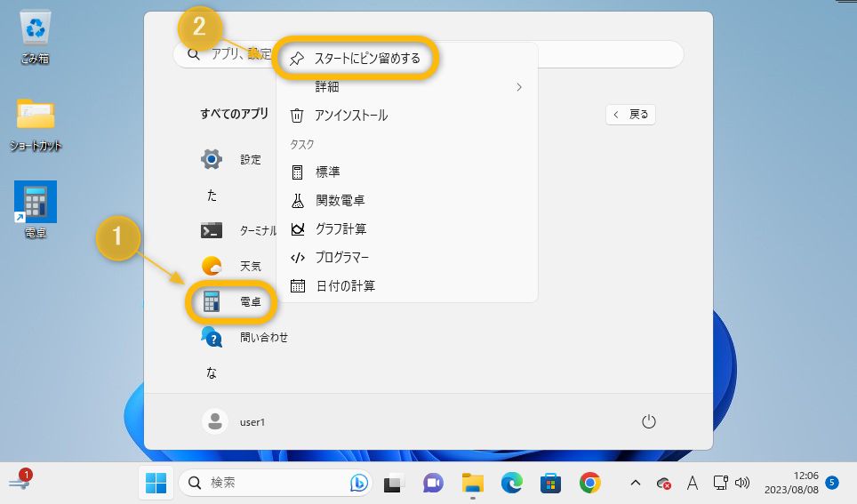Click OneDrive cloud tray icon
Screen dimensions: 857x504
pyautogui.click(x=663, y=484)
